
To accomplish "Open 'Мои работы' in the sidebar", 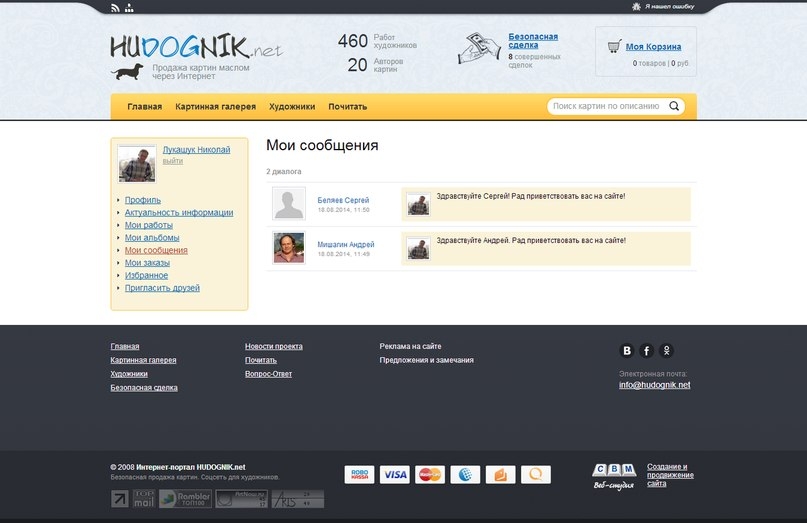I will tap(148, 225).
